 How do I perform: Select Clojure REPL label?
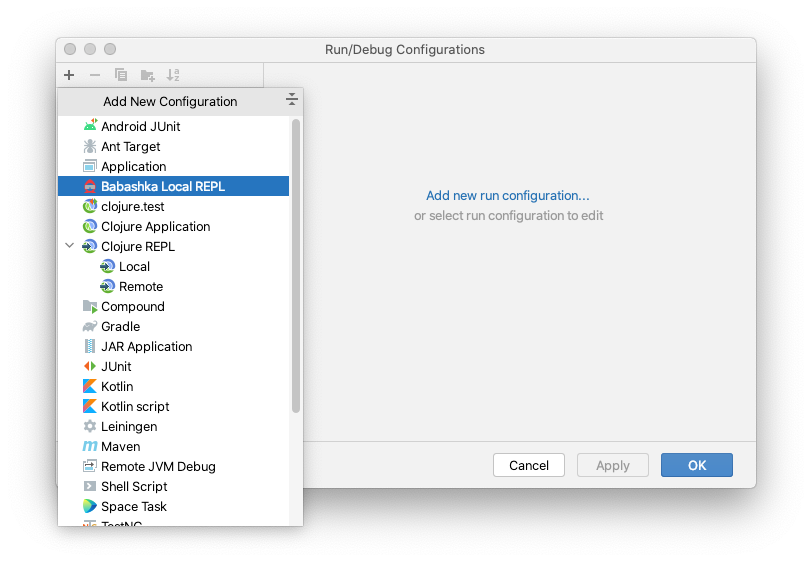(x=138, y=247)
